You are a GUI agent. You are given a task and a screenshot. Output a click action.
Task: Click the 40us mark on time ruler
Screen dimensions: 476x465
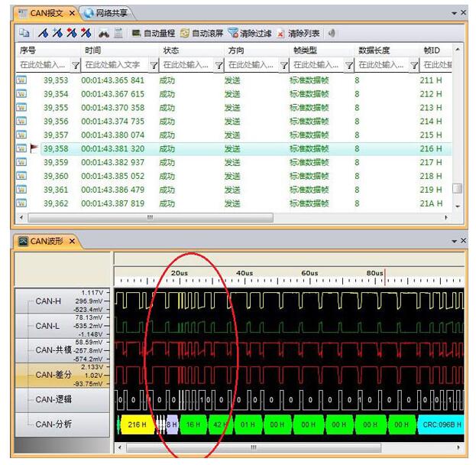[244, 273]
